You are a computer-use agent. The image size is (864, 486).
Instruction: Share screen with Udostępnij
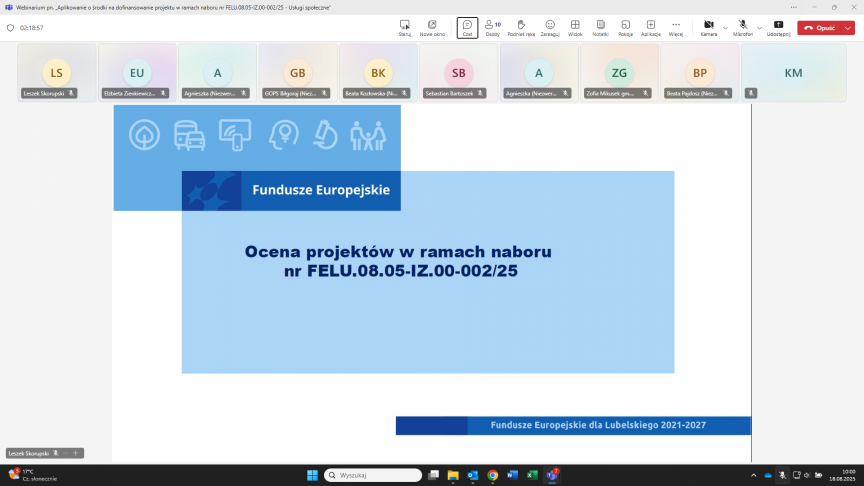(x=778, y=28)
